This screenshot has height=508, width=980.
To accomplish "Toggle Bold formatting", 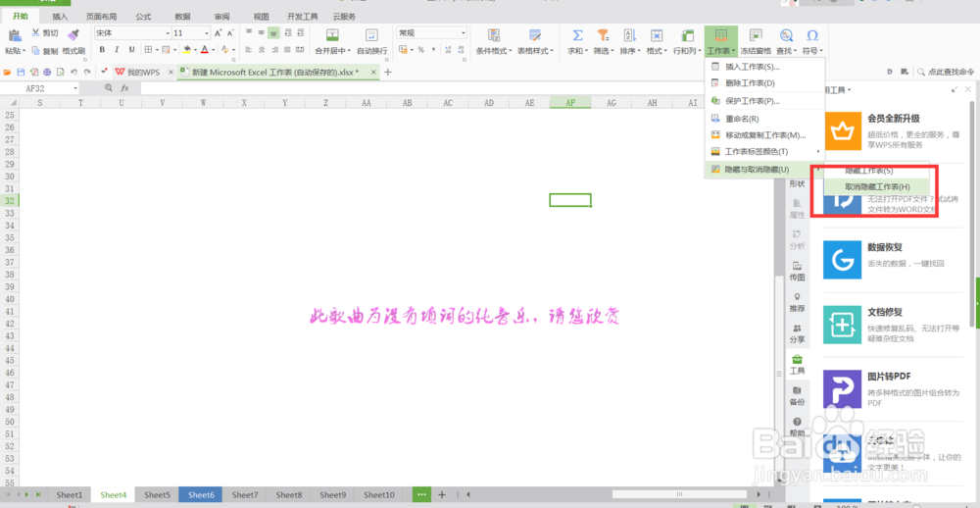I will pos(102,50).
